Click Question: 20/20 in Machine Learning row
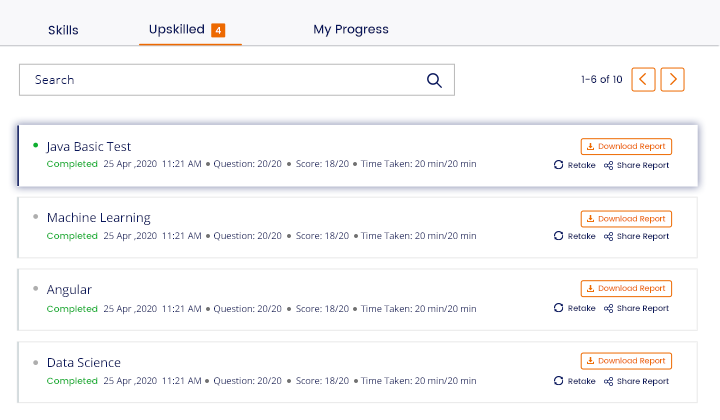 [248, 236]
